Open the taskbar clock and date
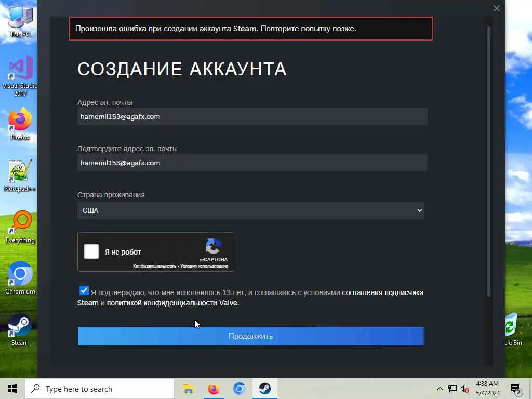This screenshot has width=532, height=399. pos(487,389)
